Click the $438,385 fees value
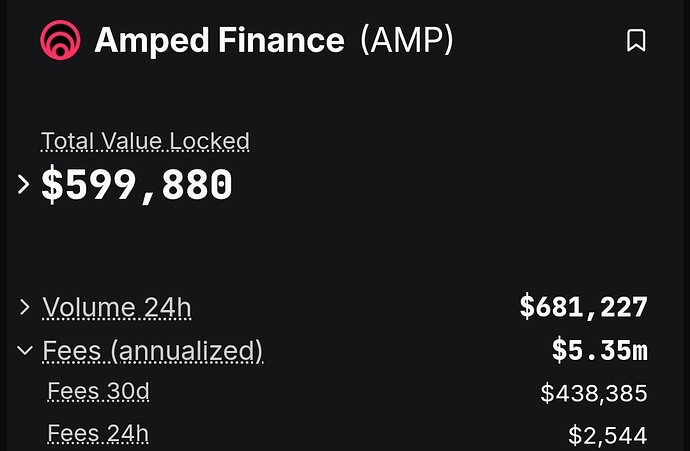This screenshot has width=690, height=451. 594,392
